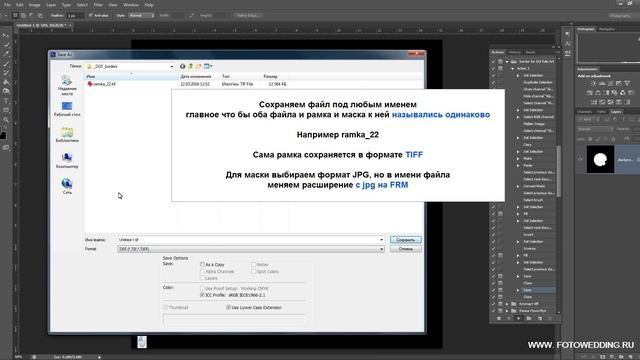
Task: Open Рабочий стол in places sidebar
Action: click(67, 109)
